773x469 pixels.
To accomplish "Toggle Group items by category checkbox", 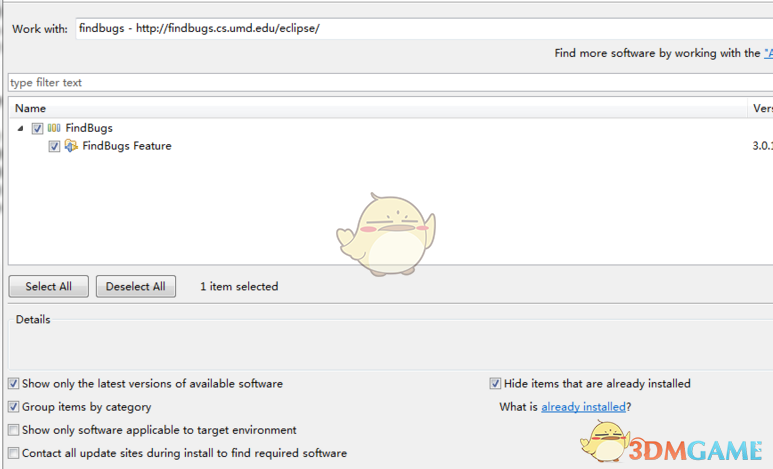I will point(13,407).
